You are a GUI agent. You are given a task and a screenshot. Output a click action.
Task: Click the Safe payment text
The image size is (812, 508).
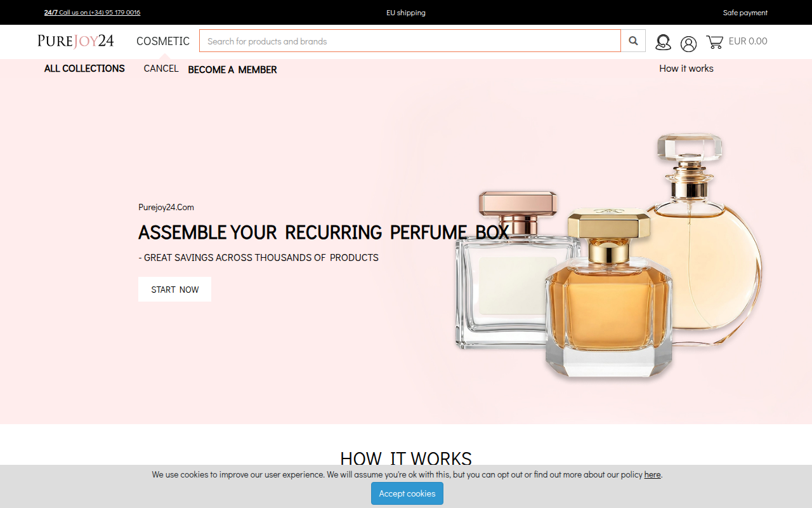pos(745,13)
